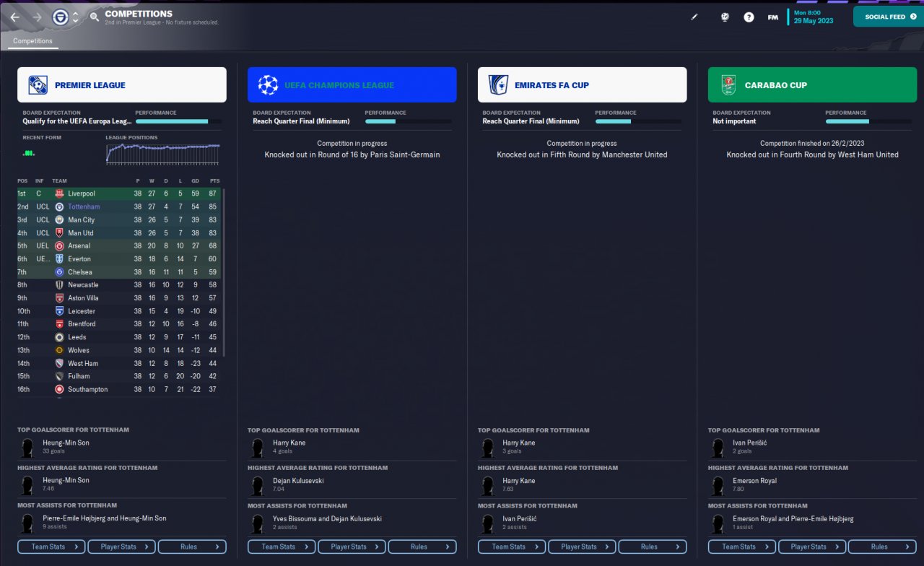
Task: Click the pencil edit icon
Action: pos(694,17)
